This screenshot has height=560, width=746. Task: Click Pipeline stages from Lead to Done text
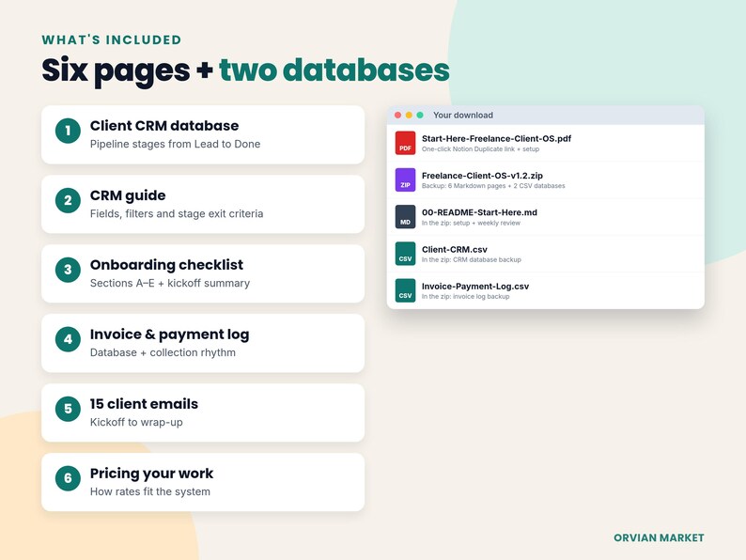[175, 144]
